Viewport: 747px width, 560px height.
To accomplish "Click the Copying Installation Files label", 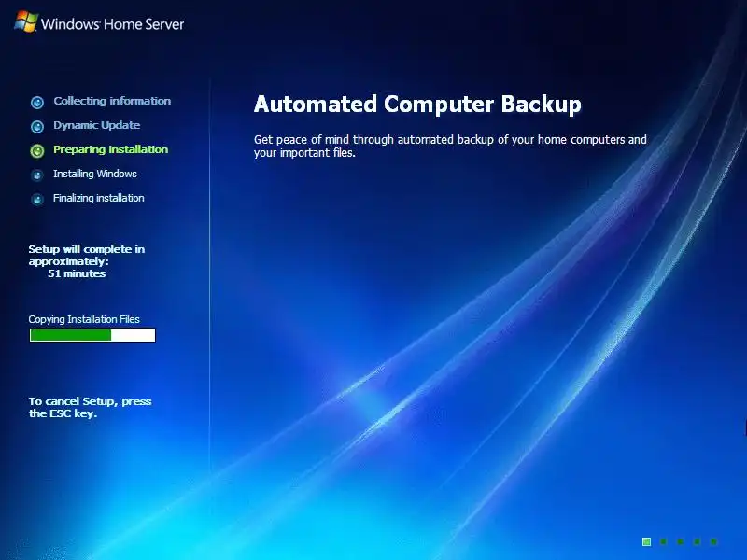I will click(x=84, y=319).
